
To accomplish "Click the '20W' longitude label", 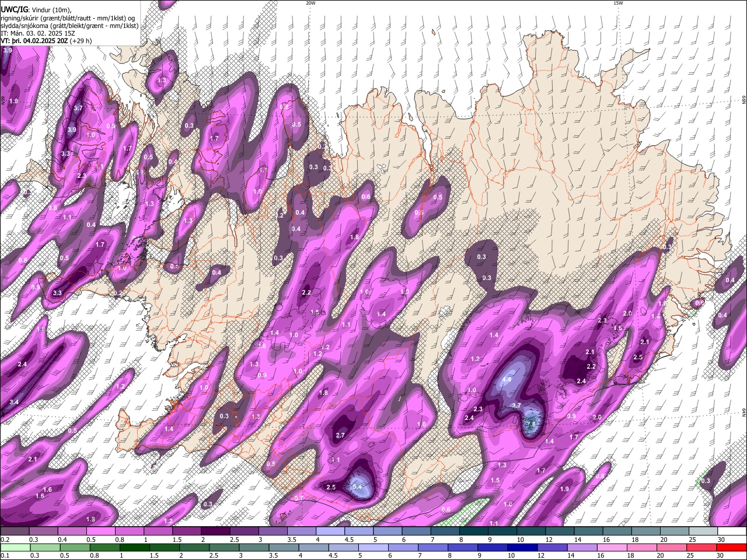I will (310, 3).
